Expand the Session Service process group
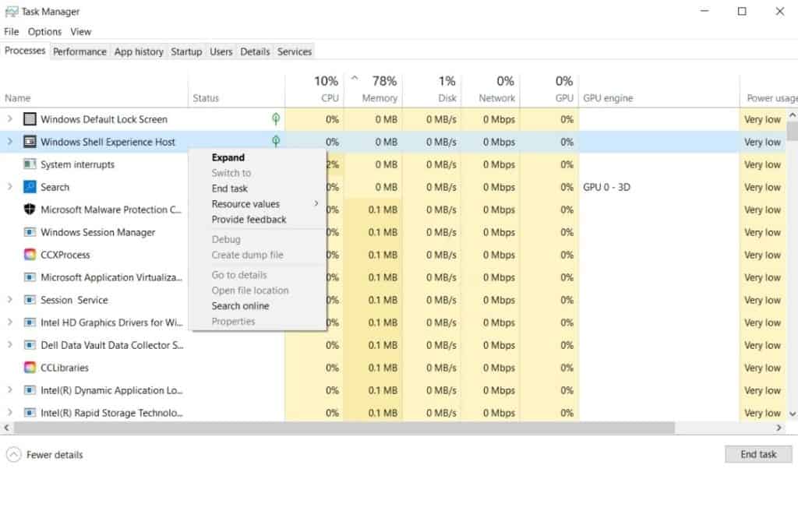This screenshot has width=798, height=532. pyautogui.click(x=9, y=300)
